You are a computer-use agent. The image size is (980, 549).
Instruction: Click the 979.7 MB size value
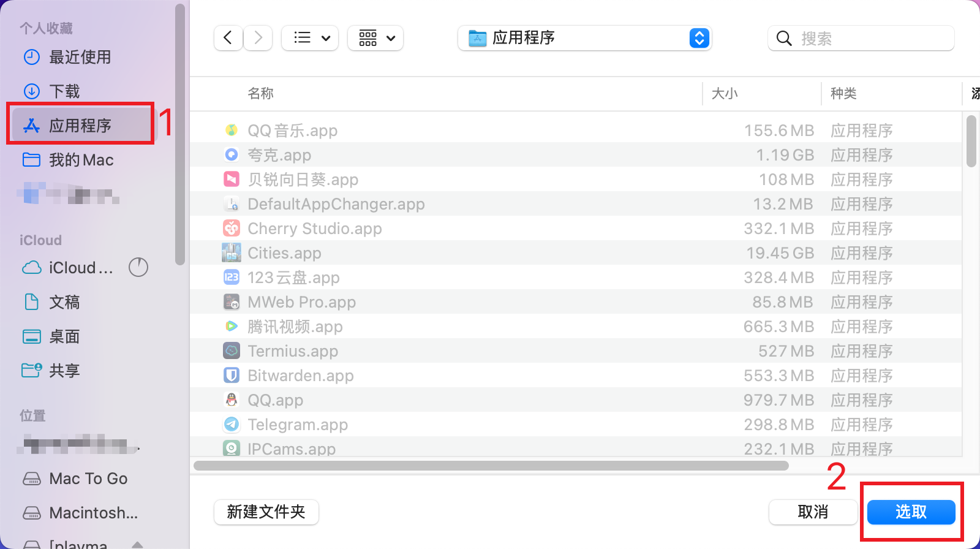click(x=779, y=400)
